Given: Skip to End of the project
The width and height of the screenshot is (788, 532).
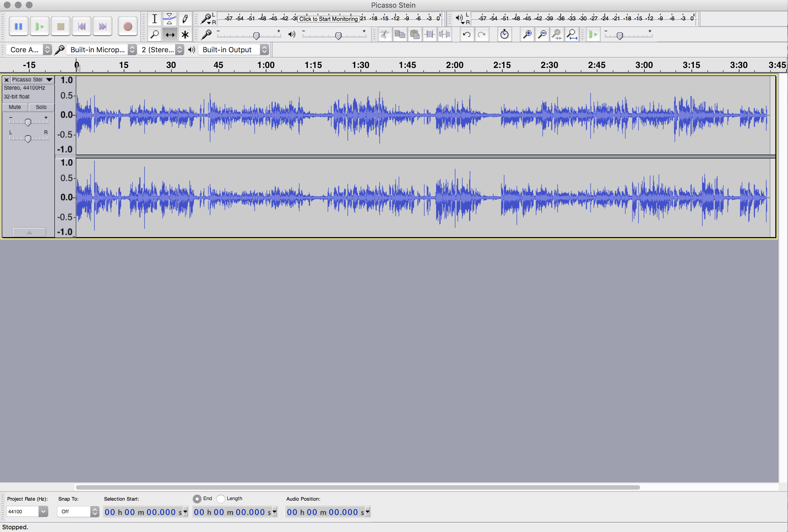Looking at the screenshot, I should (103, 26).
